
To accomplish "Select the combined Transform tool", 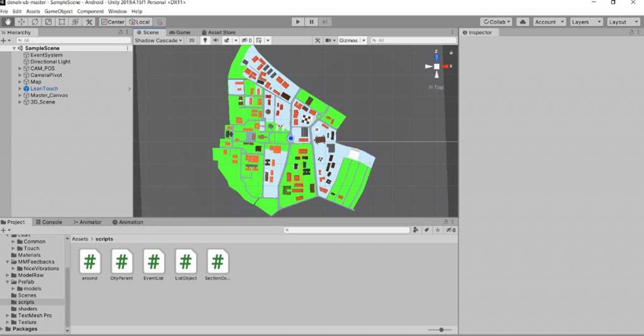I will click(x=75, y=22).
